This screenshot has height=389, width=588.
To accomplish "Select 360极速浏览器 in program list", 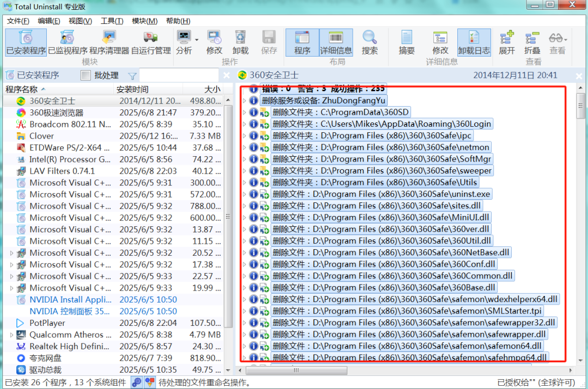I will point(114,113).
